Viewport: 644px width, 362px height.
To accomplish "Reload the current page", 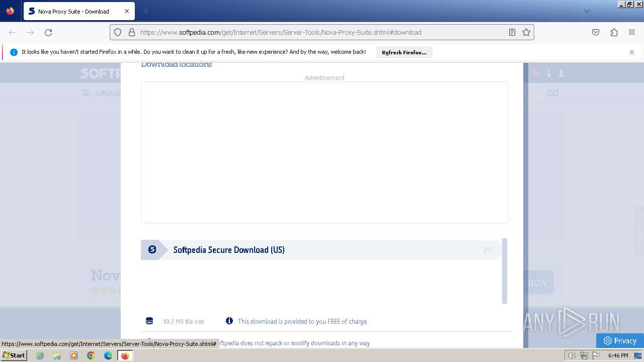I will [48, 32].
